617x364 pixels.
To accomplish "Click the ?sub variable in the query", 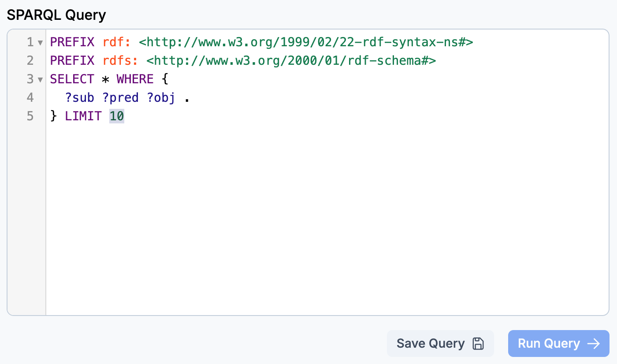I will click(80, 98).
